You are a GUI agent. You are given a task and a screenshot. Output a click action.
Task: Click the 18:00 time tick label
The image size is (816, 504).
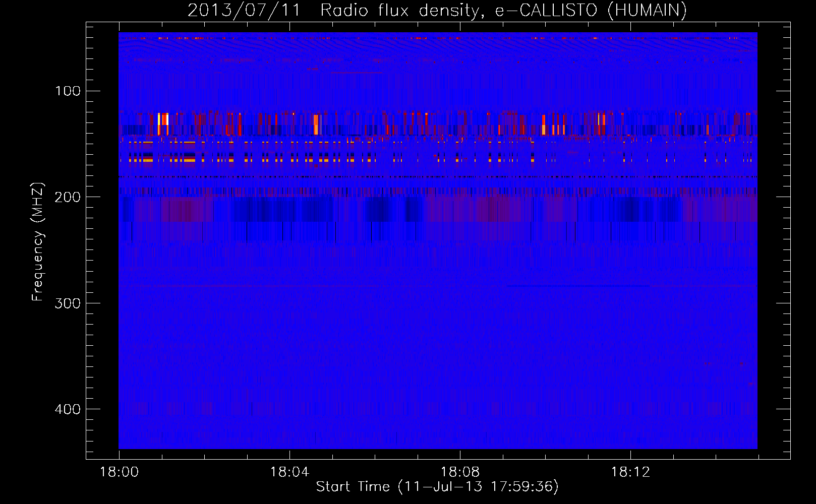(119, 472)
